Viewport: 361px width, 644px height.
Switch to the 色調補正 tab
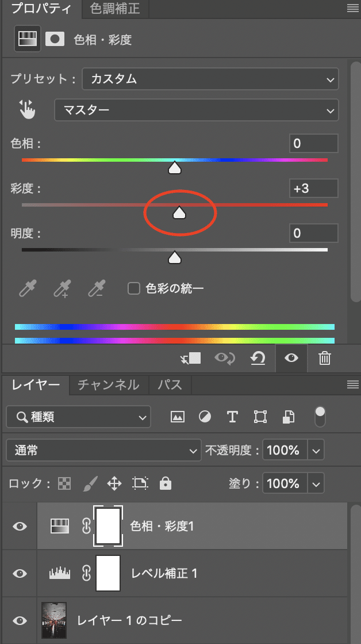pos(115,8)
